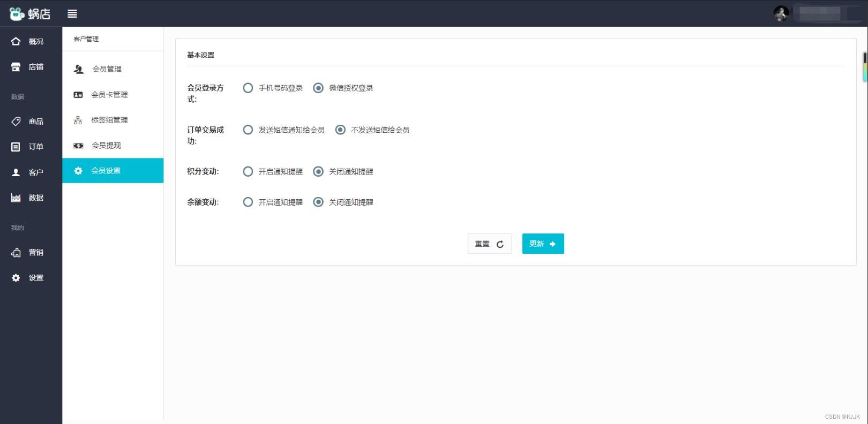Click the 概况 home icon

(16, 41)
